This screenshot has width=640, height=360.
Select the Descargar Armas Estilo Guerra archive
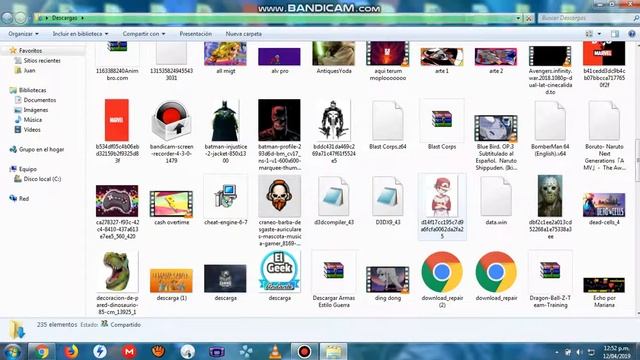pos(333,280)
